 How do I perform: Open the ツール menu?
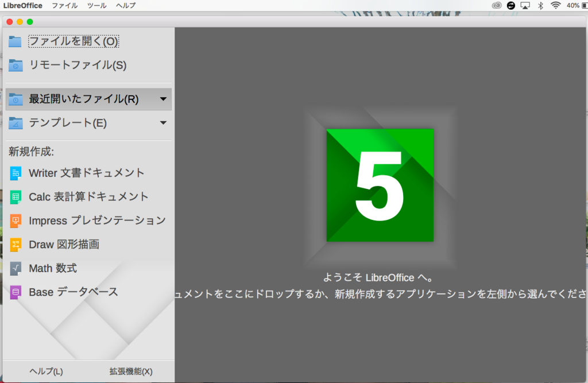pos(96,6)
